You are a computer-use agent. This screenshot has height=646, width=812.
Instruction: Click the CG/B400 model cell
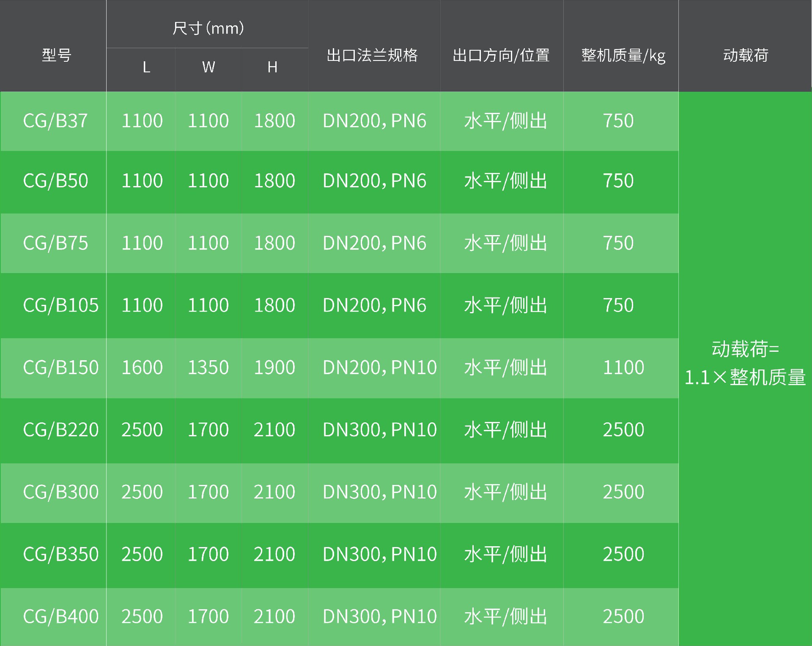(60, 616)
